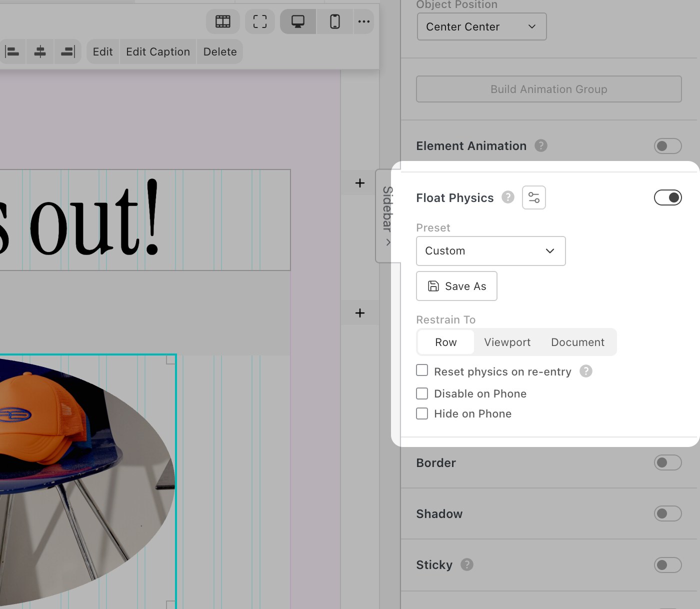Click help icon beside Sticky
The height and width of the screenshot is (609, 700).
pyautogui.click(x=467, y=564)
